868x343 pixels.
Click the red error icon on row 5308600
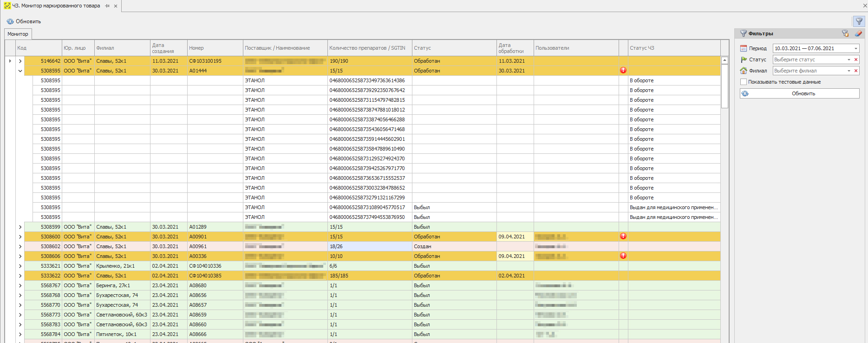[623, 237]
